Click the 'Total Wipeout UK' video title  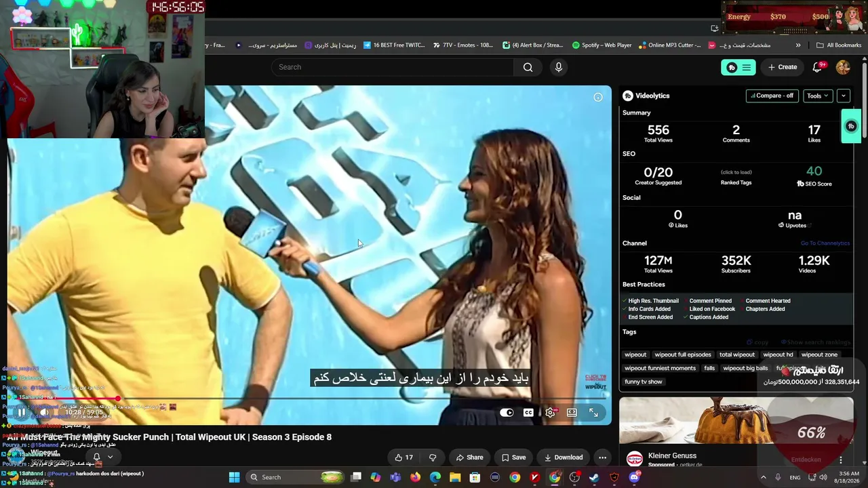170,437
